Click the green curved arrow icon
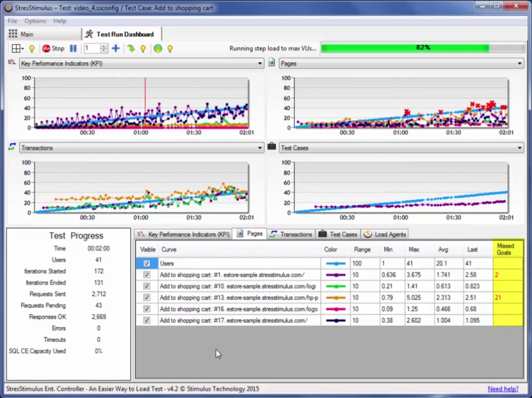Image resolution: width=532 pixels, height=398 pixels. click(x=131, y=49)
